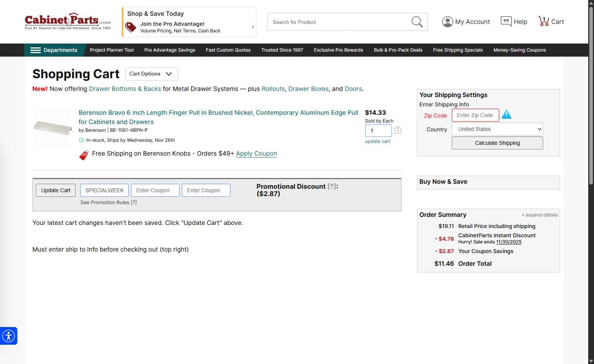Open the Drawer Bottoms & Backs link

[x=125, y=89]
